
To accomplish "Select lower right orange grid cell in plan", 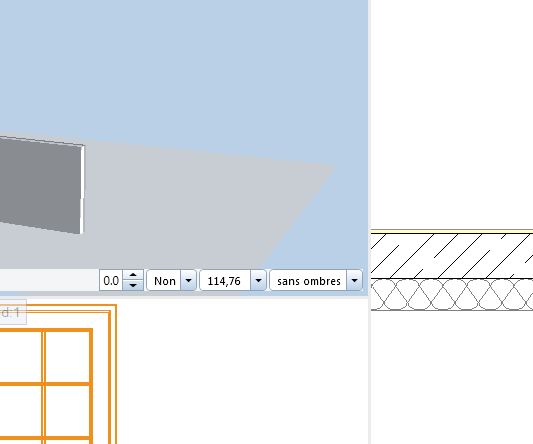I will [x=67, y=411].
